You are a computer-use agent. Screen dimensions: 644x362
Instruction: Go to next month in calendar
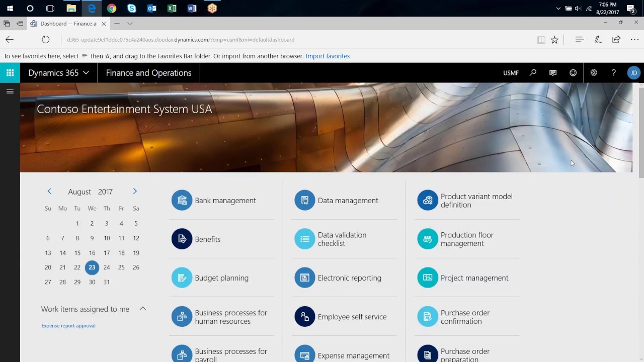tap(135, 191)
